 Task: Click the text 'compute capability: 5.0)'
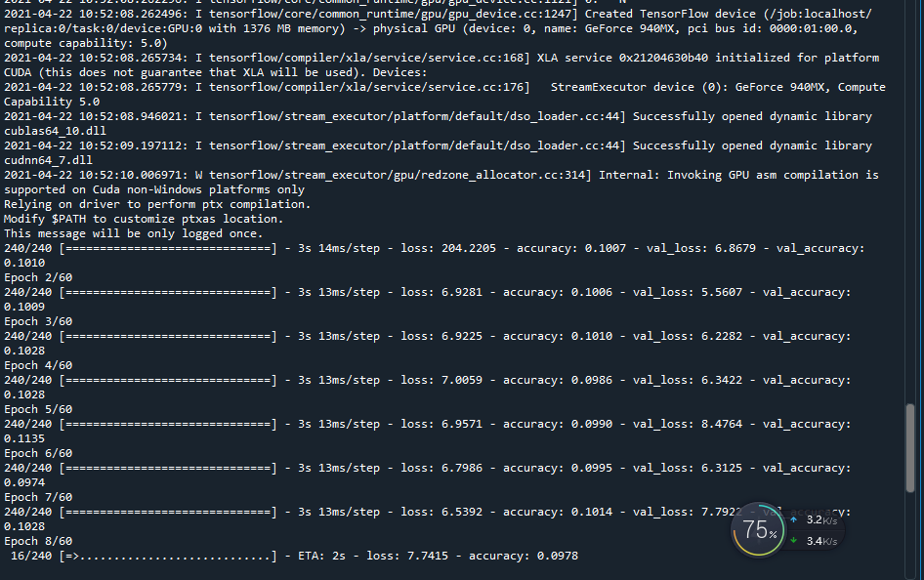[x=86, y=44]
